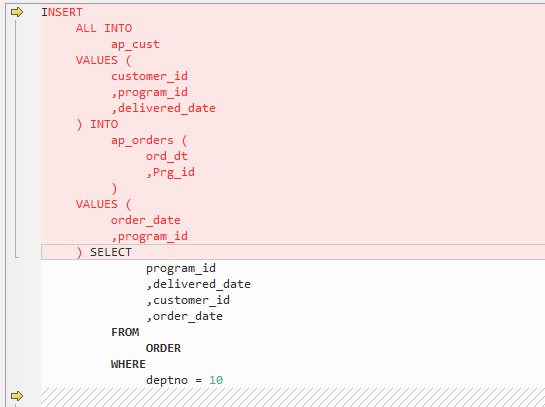Click the ord_dt column name
This screenshot has width=545, height=407.
[x=166, y=156]
